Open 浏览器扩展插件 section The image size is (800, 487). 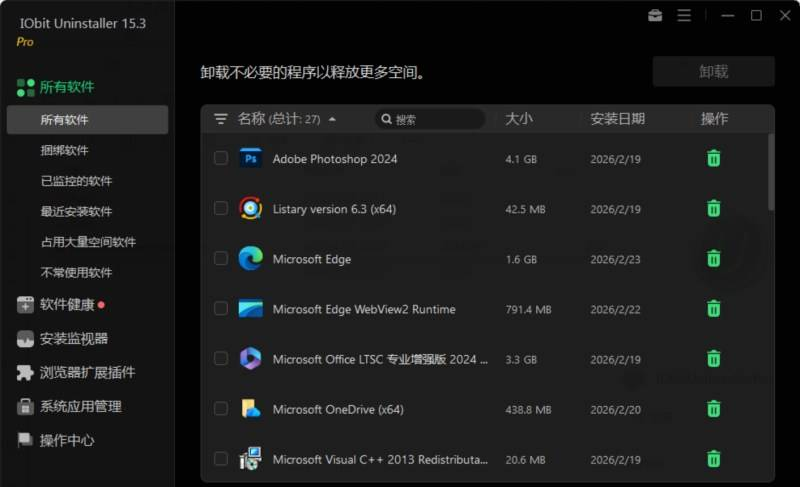point(87,373)
